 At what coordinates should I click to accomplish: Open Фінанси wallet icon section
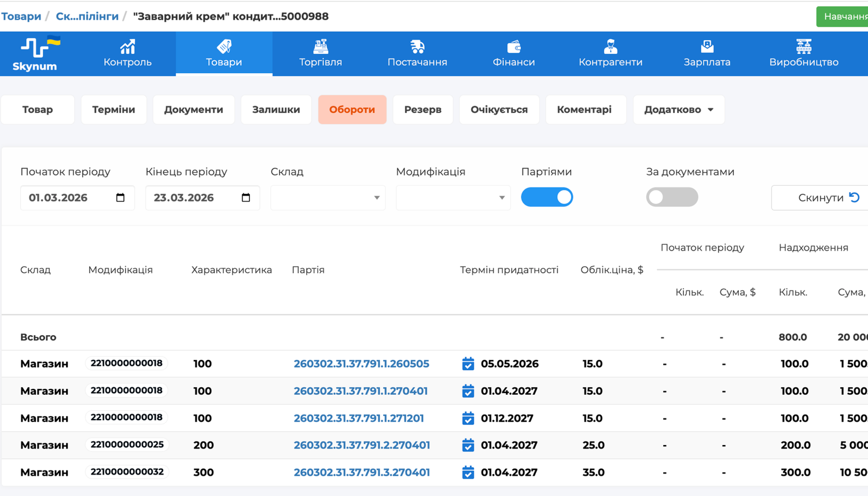click(513, 46)
